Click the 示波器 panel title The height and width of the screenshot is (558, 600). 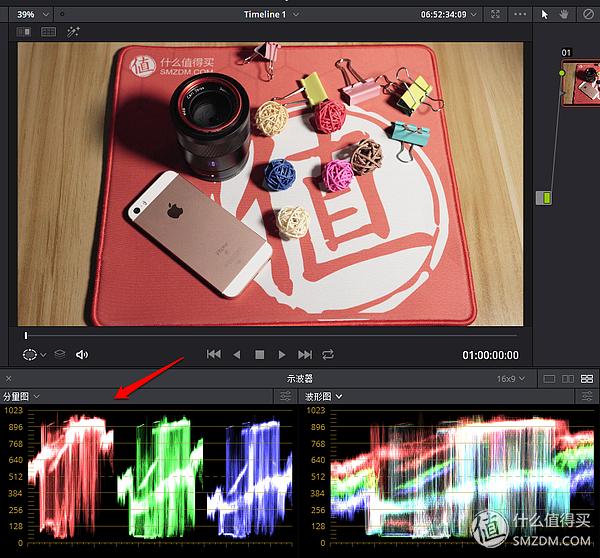click(300, 379)
